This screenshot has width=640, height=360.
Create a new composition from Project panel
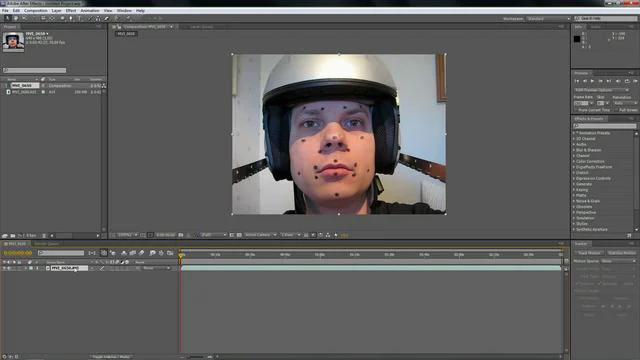[20, 236]
